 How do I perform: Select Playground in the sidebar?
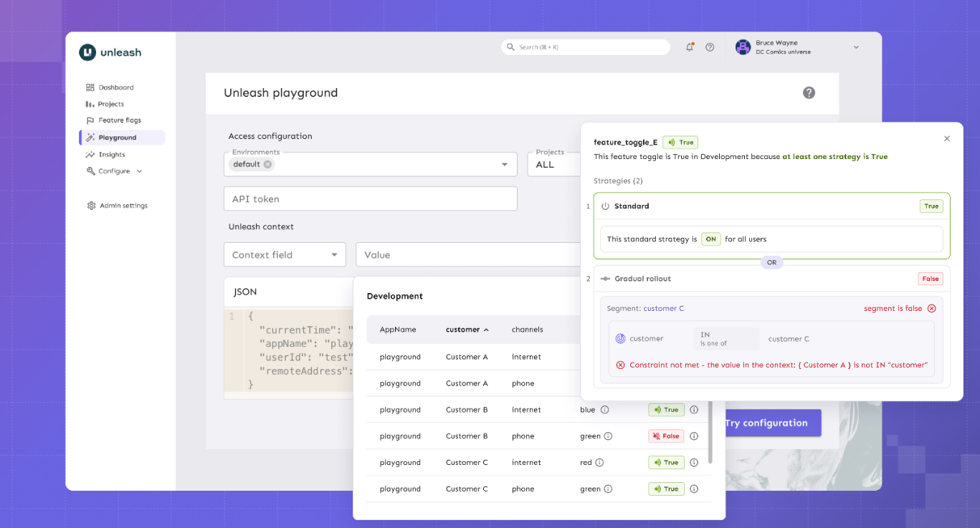coord(122,138)
